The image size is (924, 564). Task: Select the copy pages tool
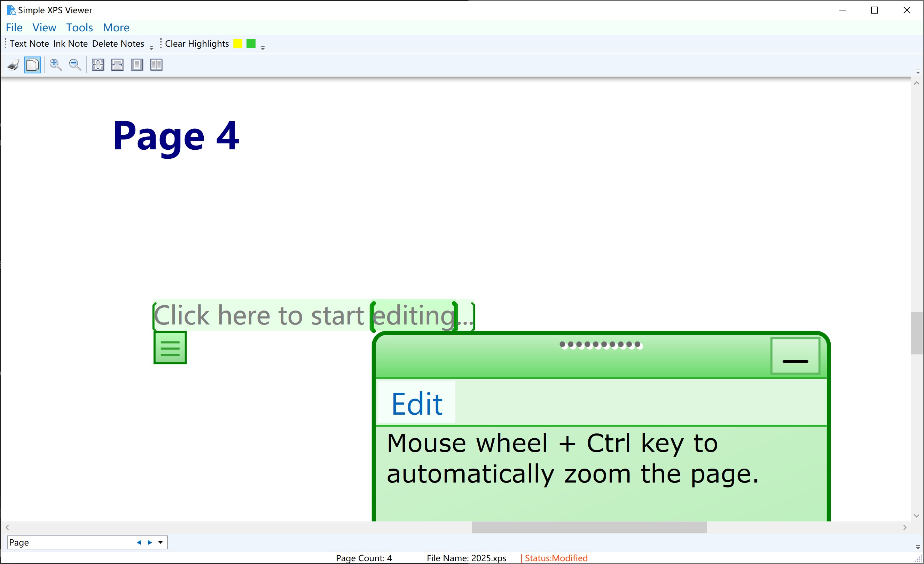[33, 64]
